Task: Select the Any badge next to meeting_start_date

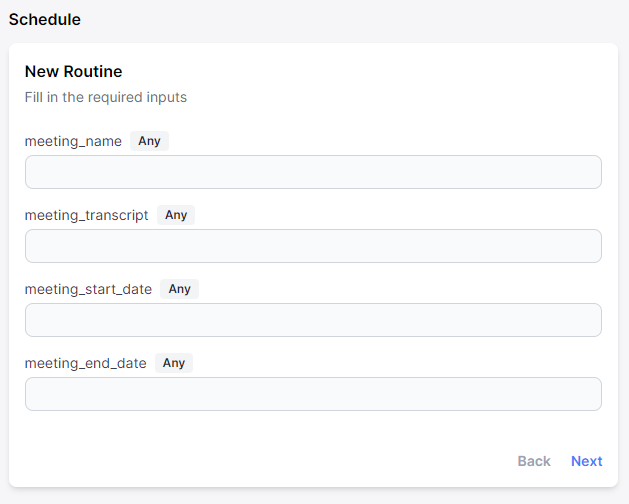Action: [x=179, y=289]
